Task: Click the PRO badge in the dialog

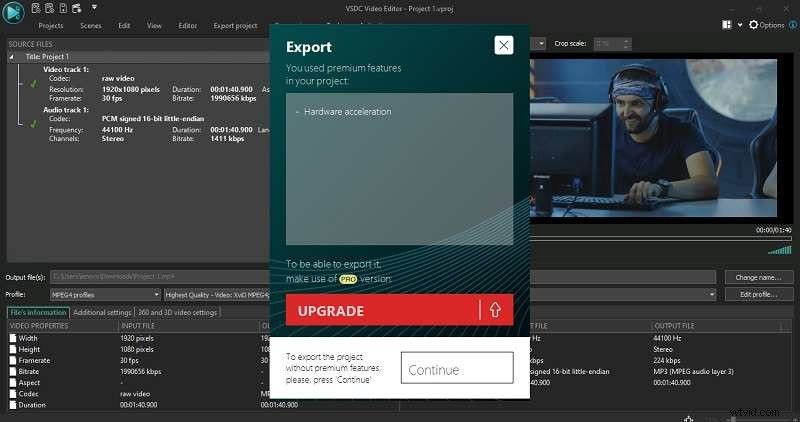Action: pyautogui.click(x=348, y=279)
